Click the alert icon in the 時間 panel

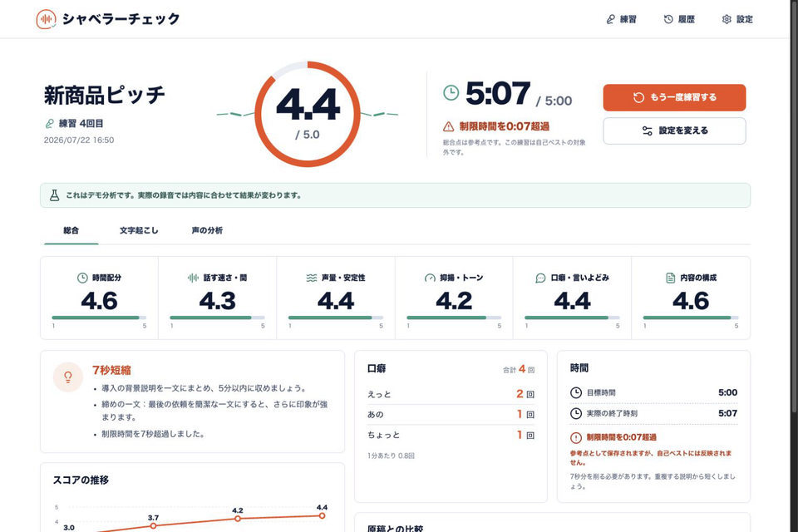pos(575,437)
